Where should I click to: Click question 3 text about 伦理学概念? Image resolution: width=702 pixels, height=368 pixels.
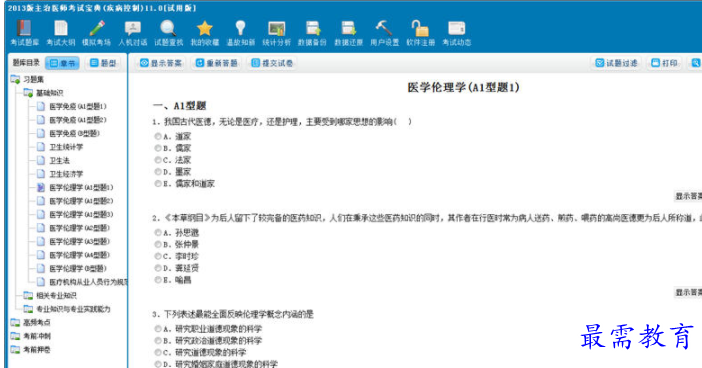[233, 314]
